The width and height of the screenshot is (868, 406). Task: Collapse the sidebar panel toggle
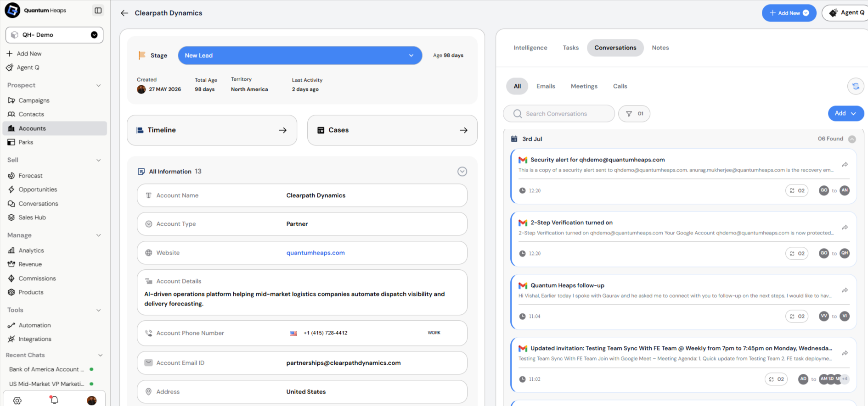[98, 11]
